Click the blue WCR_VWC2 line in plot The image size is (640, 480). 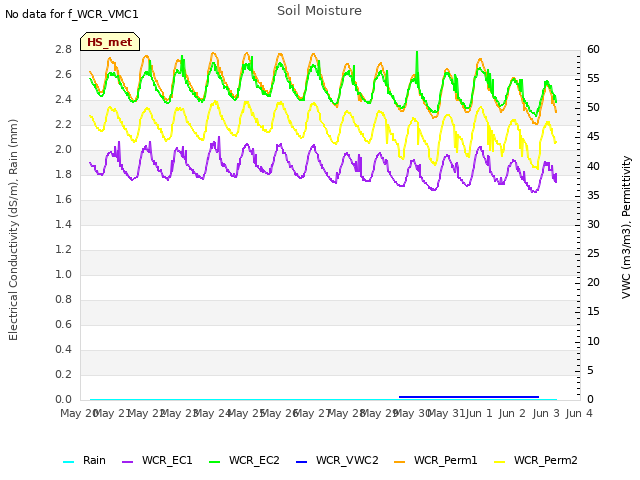[x=469, y=397]
